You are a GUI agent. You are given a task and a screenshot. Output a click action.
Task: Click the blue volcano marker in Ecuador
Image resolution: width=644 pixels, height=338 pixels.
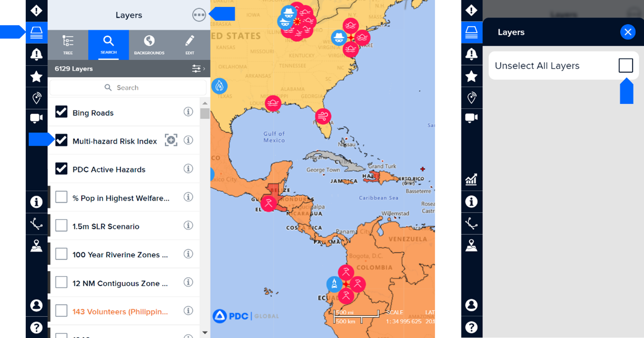(x=334, y=284)
